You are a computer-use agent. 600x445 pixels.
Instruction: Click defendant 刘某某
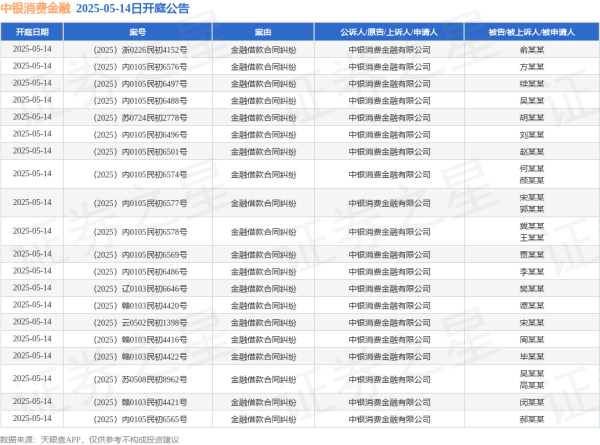tap(532, 135)
